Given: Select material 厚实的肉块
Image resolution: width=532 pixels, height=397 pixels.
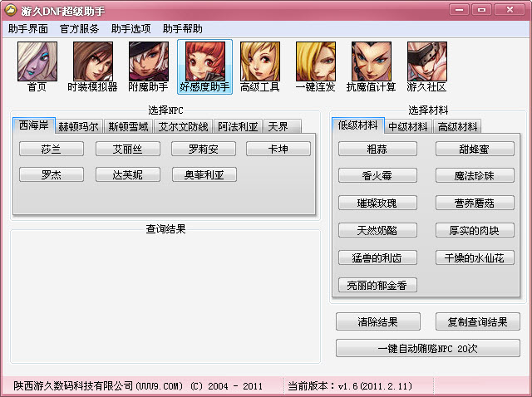Looking at the screenshot, I should (475, 230).
